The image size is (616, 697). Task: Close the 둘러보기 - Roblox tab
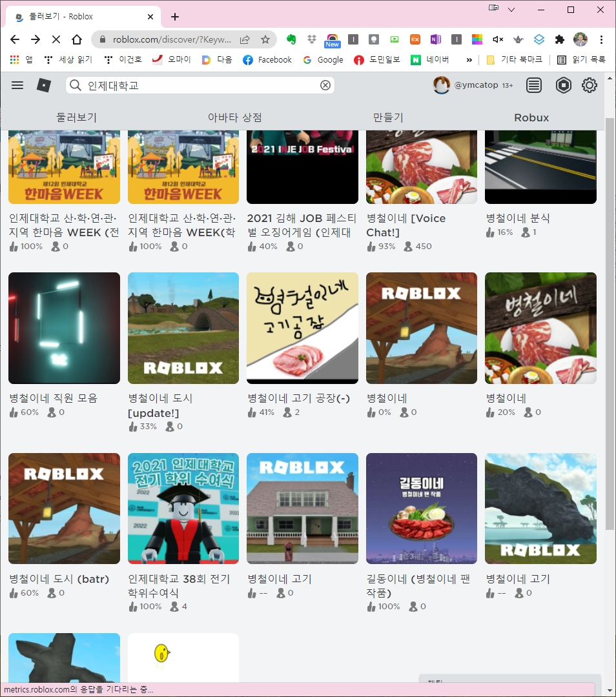tap(150, 16)
